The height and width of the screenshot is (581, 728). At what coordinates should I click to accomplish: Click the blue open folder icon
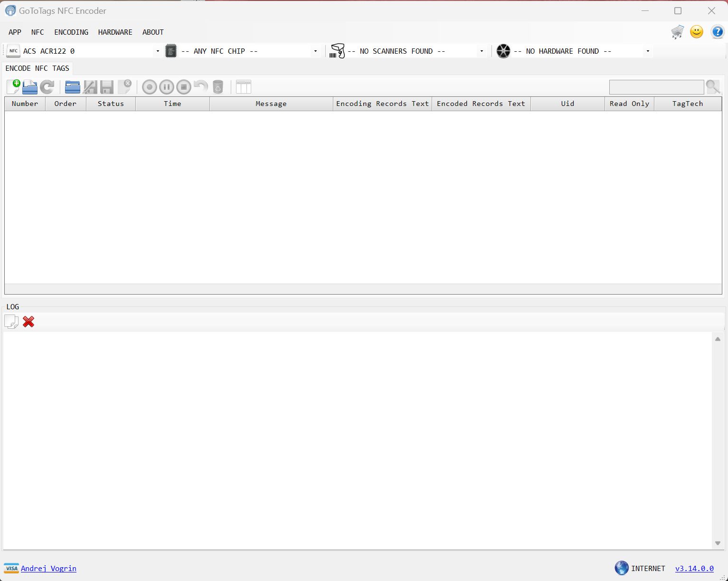point(72,87)
